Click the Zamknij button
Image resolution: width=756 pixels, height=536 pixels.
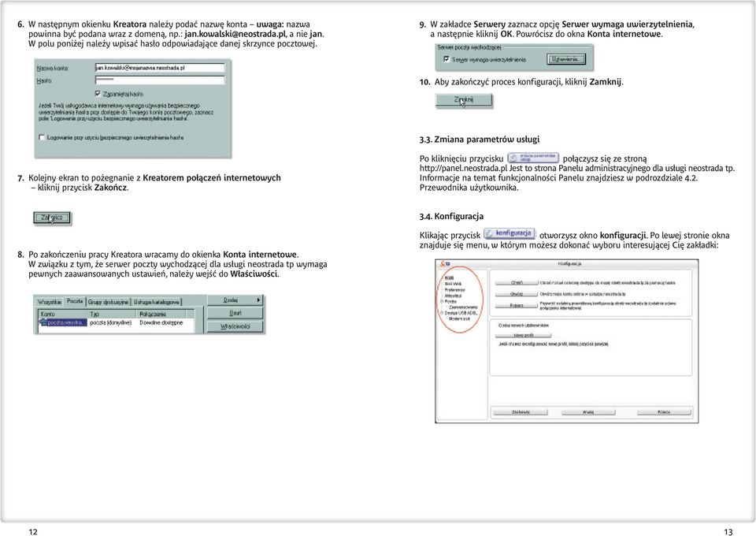463,100
